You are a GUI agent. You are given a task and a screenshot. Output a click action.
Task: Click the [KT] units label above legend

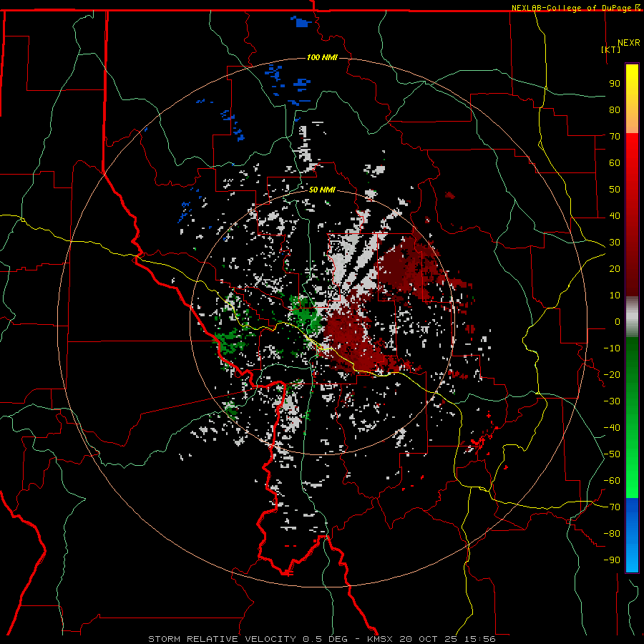click(610, 49)
